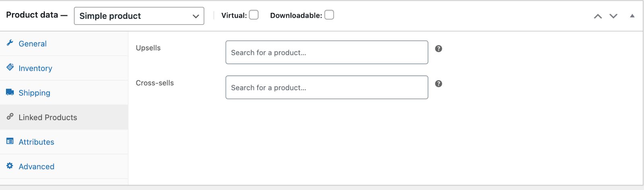Select the Advanced tab
The height and width of the screenshot is (190, 644).
pyautogui.click(x=37, y=167)
